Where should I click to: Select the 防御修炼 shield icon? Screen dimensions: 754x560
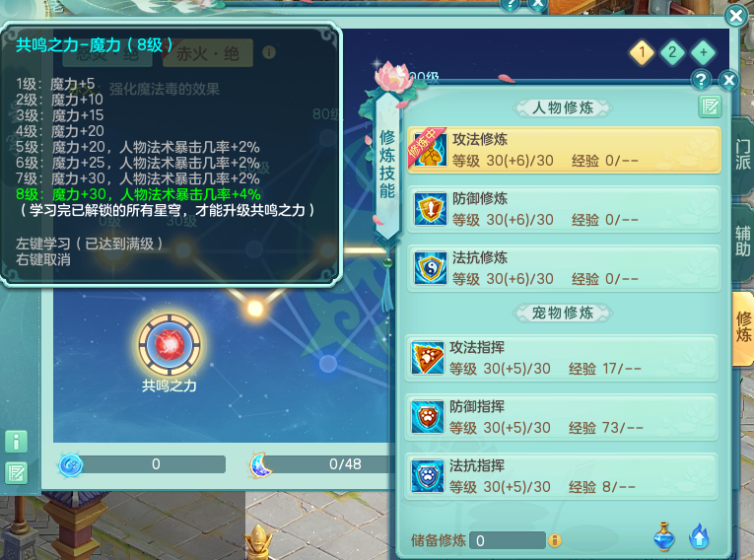pos(430,209)
